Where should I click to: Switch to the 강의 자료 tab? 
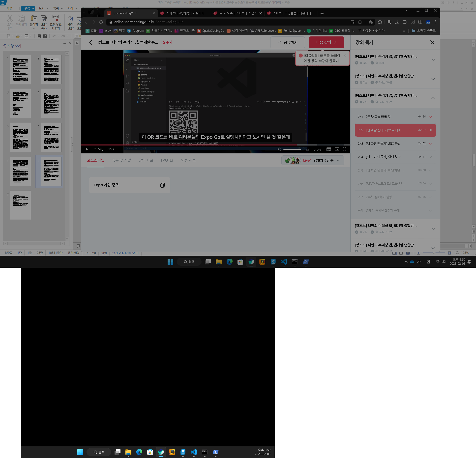[146, 160]
